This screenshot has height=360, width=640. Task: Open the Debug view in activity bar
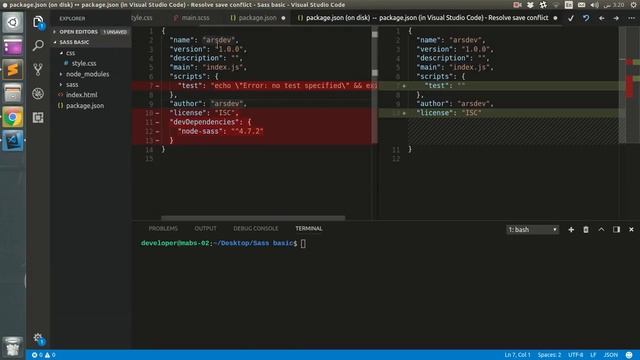[38, 93]
